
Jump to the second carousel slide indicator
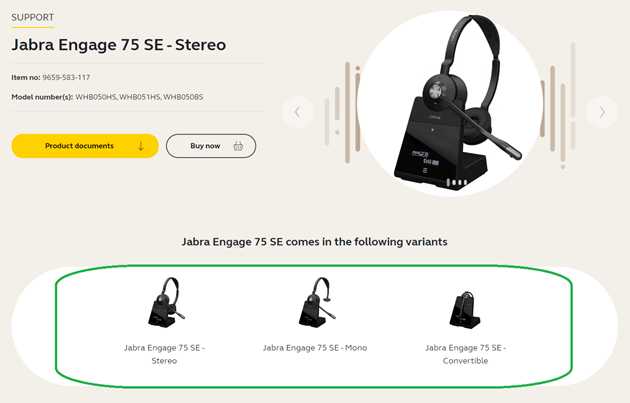pos(454,183)
